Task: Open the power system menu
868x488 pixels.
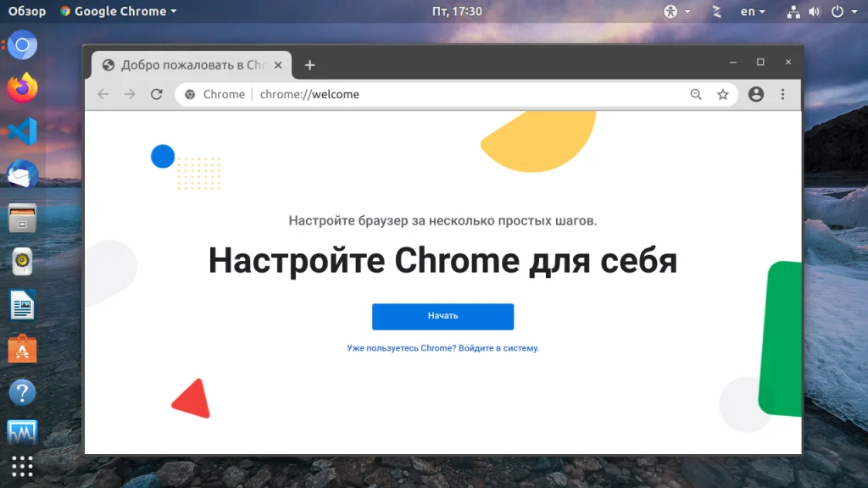Action: [x=843, y=11]
